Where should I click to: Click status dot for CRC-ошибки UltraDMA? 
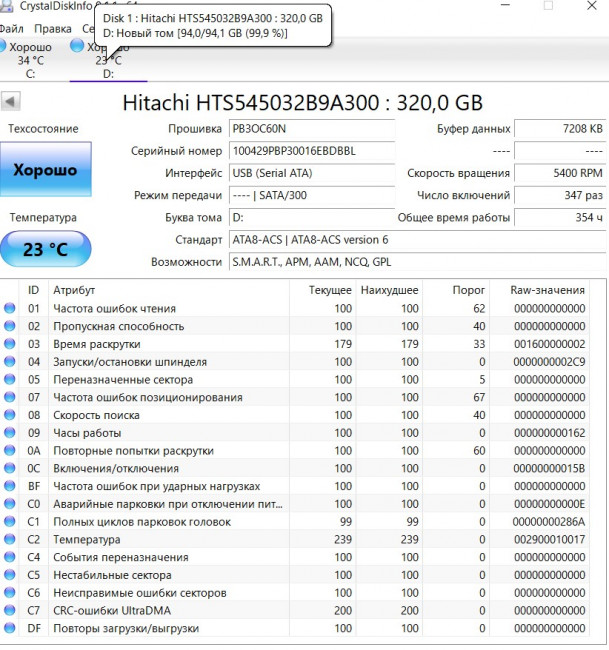10,610
